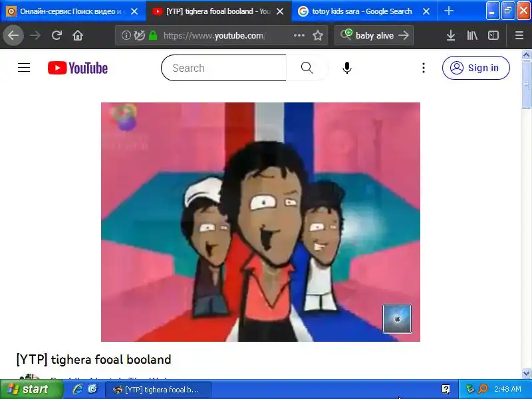Select [YTP] tighera fooal taskbar button

tap(158, 390)
